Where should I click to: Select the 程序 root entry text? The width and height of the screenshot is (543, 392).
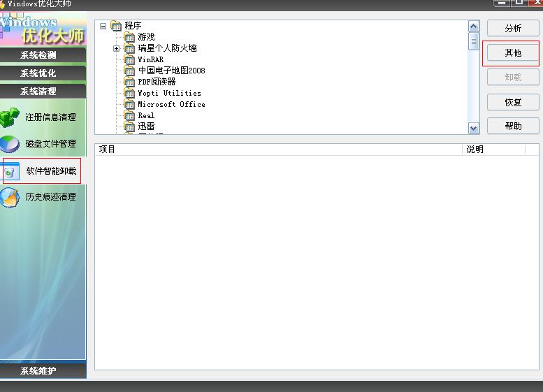[133, 26]
